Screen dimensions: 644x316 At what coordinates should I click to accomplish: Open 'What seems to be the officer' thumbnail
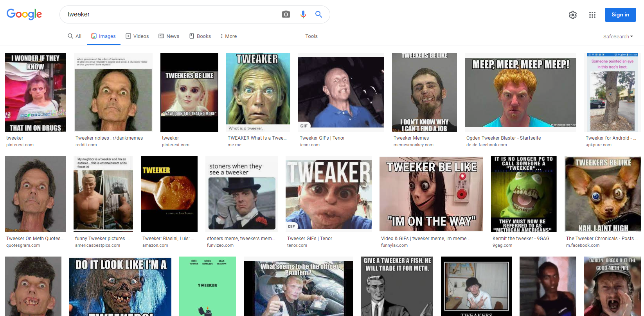pyautogui.click(x=299, y=286)
